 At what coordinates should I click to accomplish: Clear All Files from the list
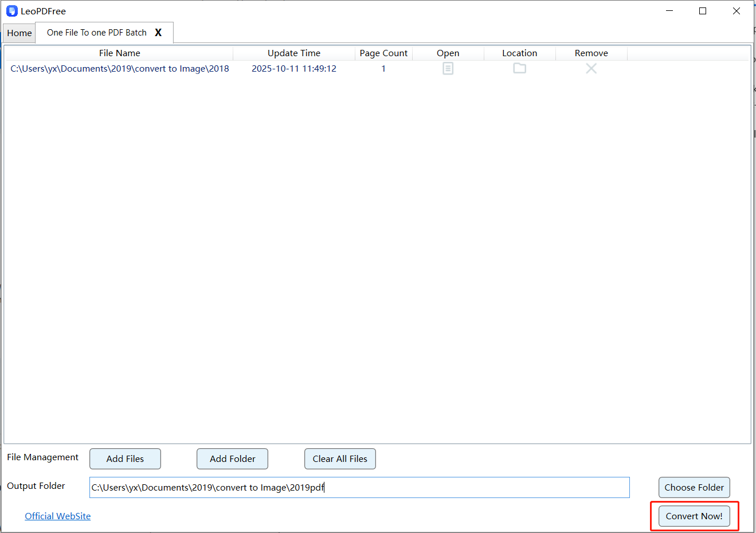point(340,458)
